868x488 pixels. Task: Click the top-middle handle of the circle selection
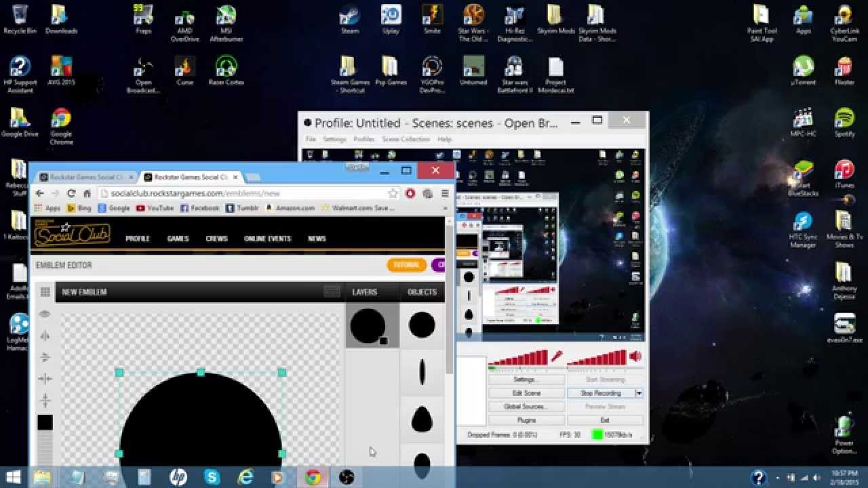(201, 372)
